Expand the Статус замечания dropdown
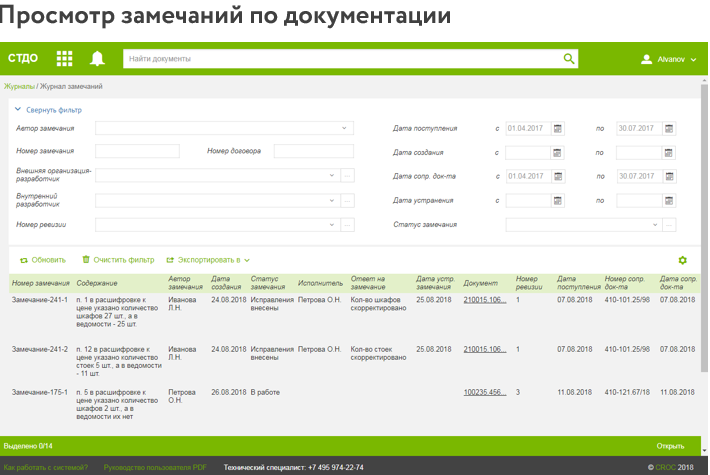 (x=655, y=225)
